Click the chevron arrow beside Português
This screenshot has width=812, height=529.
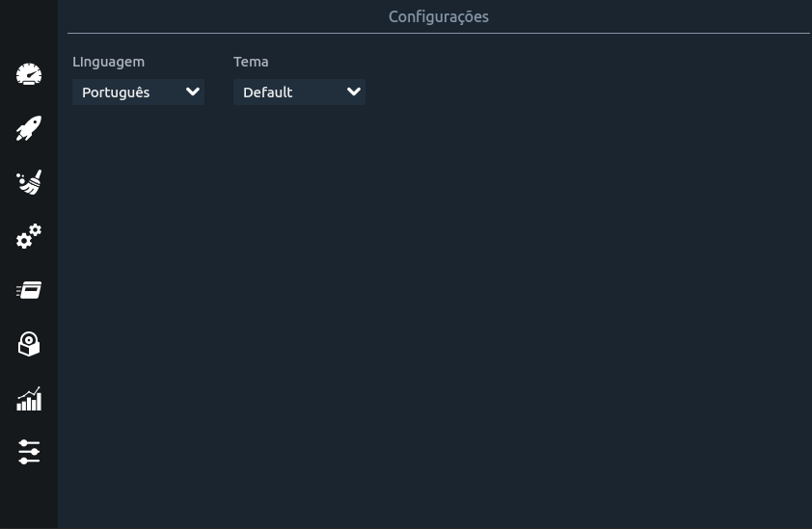pos(193,92)
